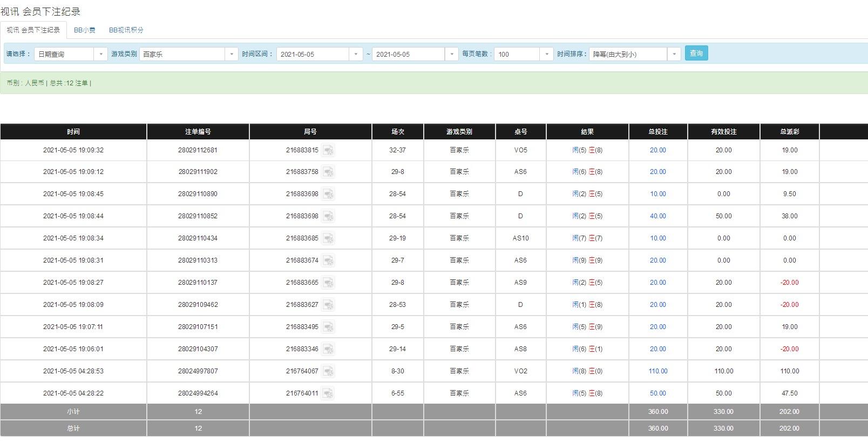Click the detail icon beside round 216883665

(328, 283)
